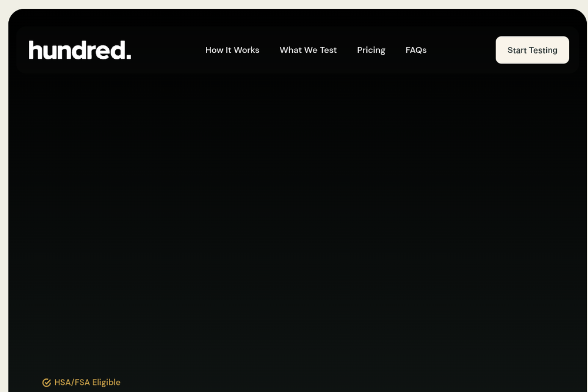Open the hundred. logo home link

[x=80, y=50]
